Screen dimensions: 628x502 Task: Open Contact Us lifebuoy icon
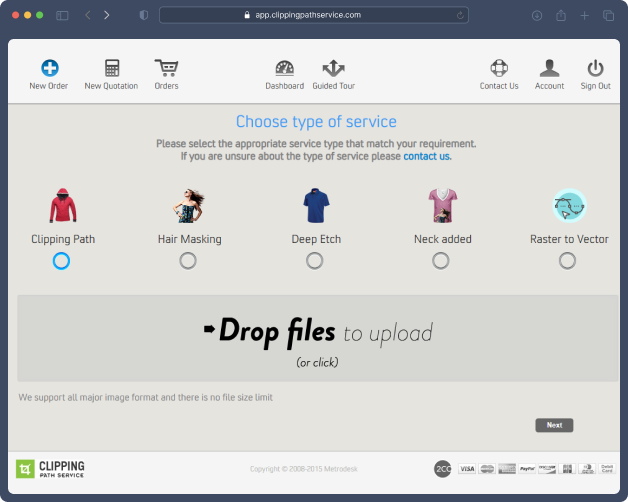[499, 69]
